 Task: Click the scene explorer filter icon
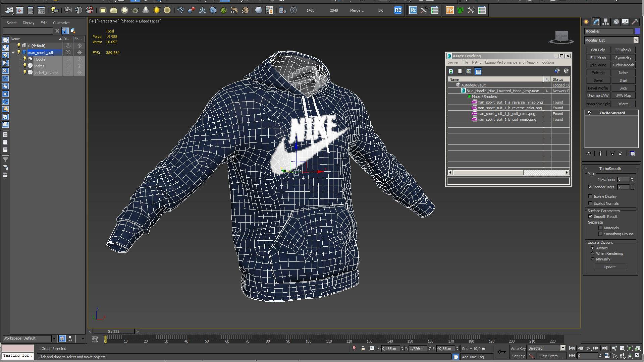click(x=65, y=31)
